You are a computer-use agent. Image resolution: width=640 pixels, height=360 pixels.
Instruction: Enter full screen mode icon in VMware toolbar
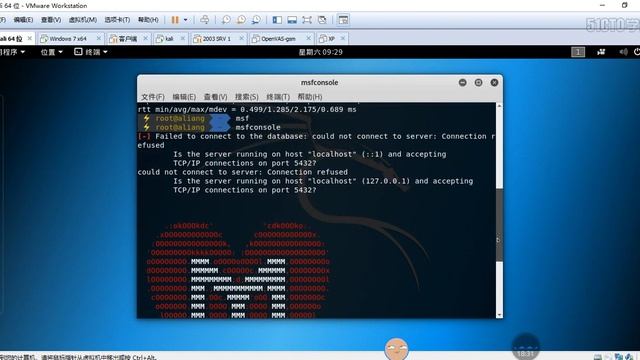pyautogui.click(x=307, y=20)
